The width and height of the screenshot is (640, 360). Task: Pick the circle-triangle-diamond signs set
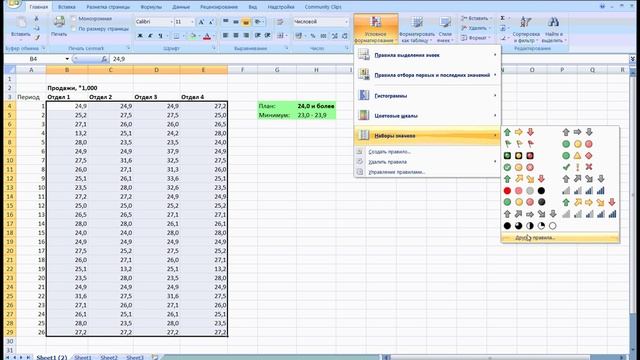pyautogui.click(x=577, y=156)
